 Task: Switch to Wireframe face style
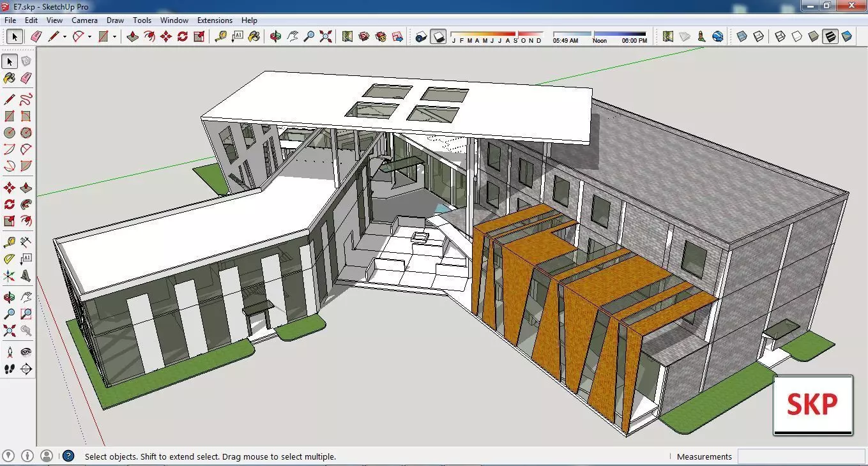(780, 36)
